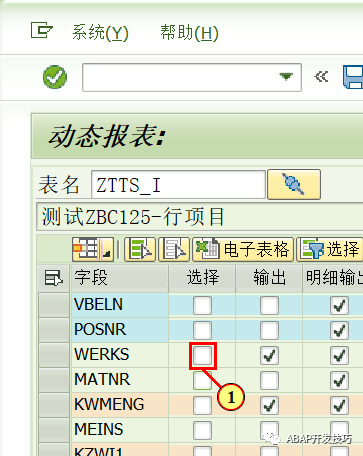This screenshot has width=363, height=456.
Task: Check the 选择 checkbox for KWMENG
Action: click(x=202, y=405)
